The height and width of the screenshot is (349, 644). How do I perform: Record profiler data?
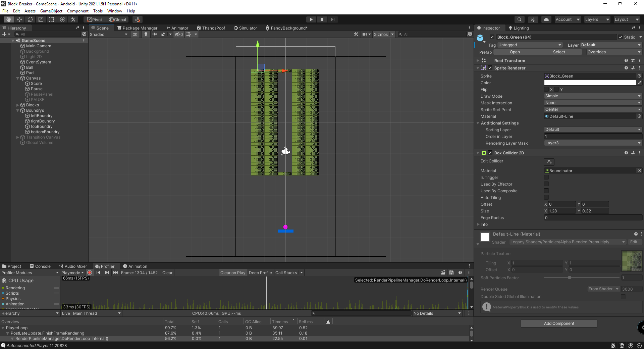[x=90, y=272]
